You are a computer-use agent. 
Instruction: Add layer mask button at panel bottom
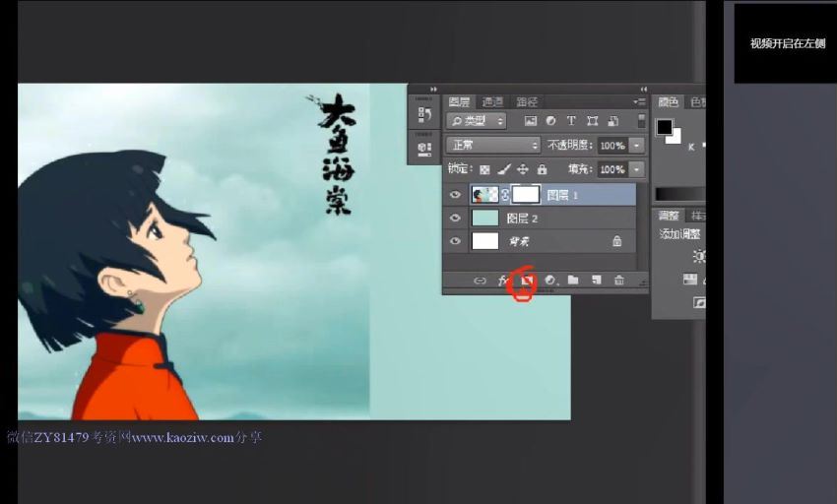click(x=528, y=280)
